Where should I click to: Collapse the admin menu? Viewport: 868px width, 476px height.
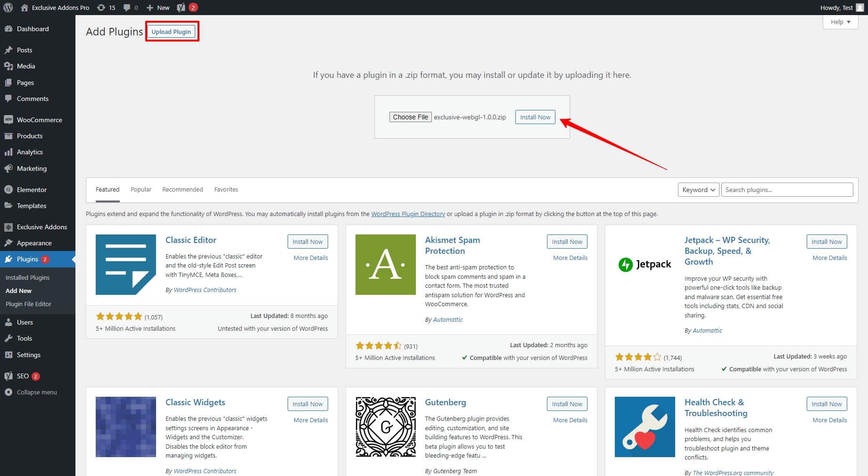(x=31, y=392)
